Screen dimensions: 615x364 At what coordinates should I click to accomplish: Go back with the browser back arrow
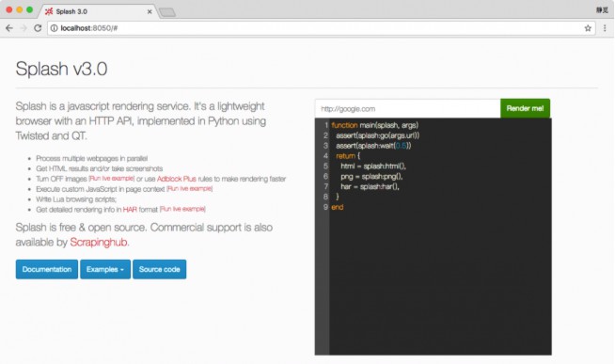tap(9, 28)
